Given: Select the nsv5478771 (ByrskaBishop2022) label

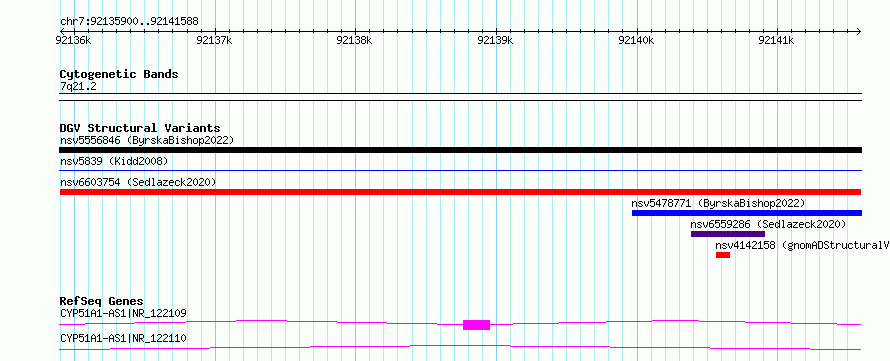Looking at the screenshot, I should tap(718, 203).
